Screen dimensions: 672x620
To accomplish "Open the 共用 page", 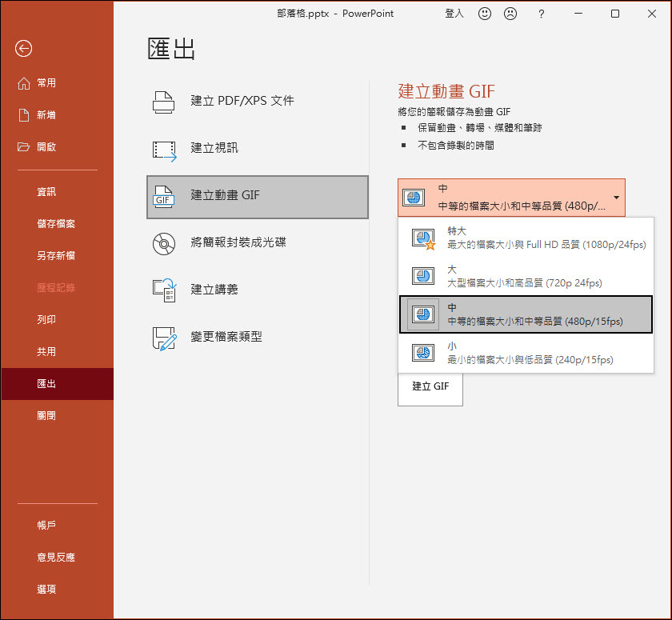I will pyautogui.click(x=57, y=352).
